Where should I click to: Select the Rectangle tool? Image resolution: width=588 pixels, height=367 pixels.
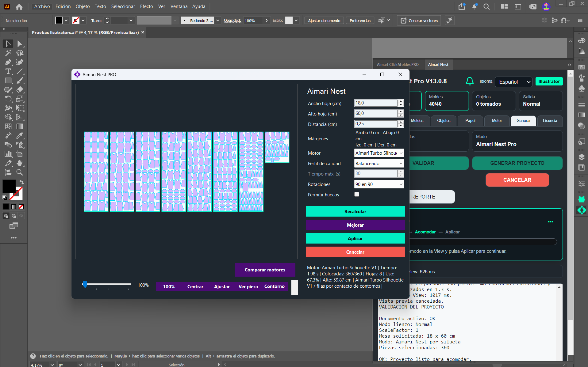pos(8,81)
